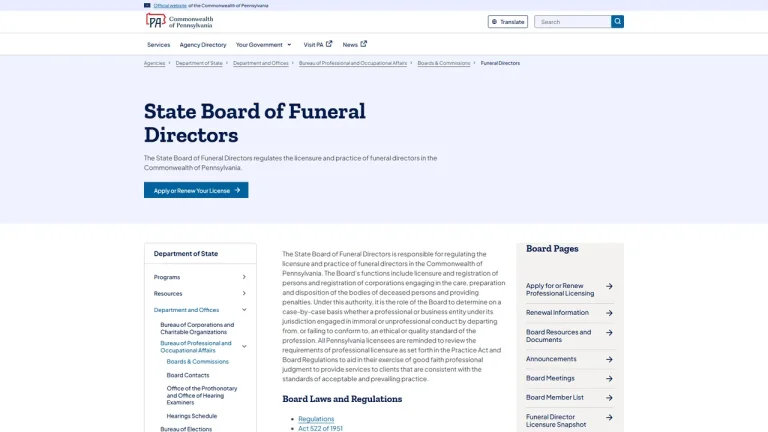Screen dimensions: 768x432
Task: Click the globe Translate button
Action: (x=507, y=22)
